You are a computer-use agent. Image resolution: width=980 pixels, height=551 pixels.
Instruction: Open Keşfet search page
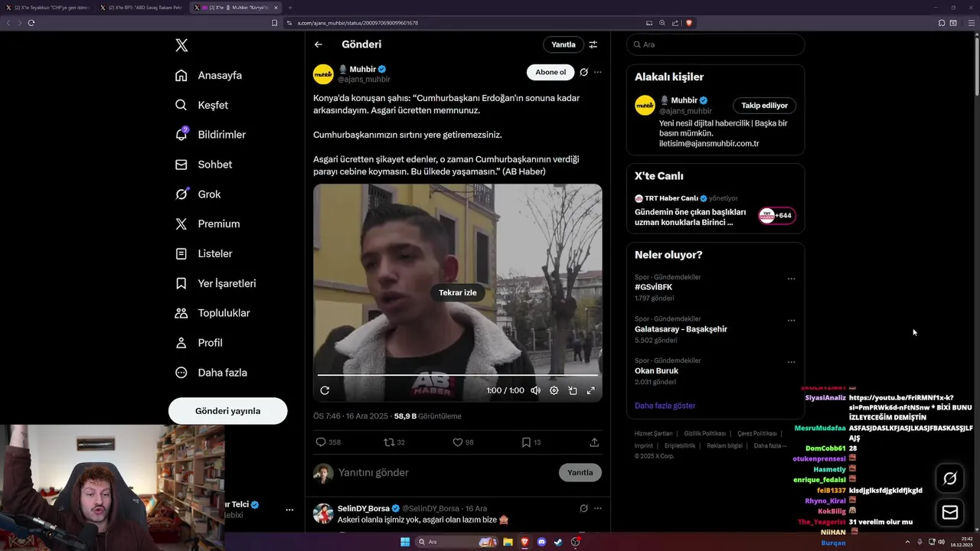(202, 105)
